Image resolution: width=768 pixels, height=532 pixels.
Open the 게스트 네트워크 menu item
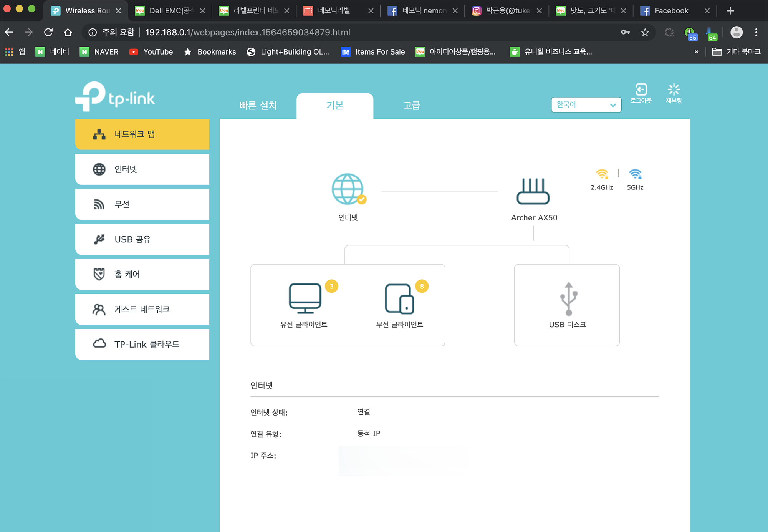click(142, 309)
